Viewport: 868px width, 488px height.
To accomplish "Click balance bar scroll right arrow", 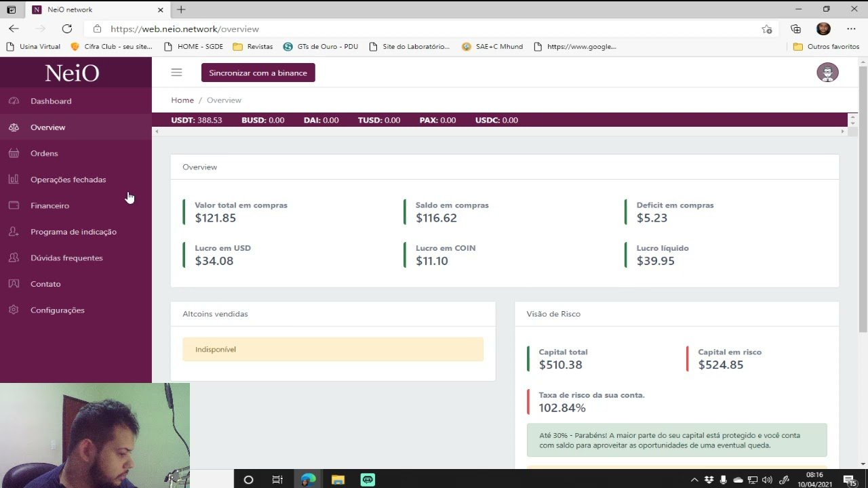I will coord(843,131).
